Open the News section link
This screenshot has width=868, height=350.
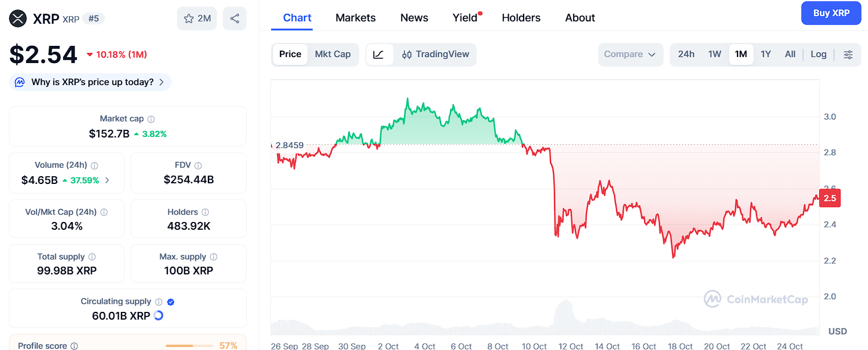tap(414, 18)
